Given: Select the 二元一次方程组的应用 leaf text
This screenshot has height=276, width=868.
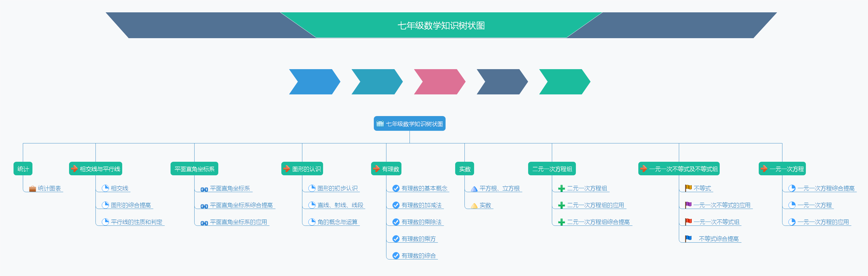Looking at the screenshot, I should [595, 205].
